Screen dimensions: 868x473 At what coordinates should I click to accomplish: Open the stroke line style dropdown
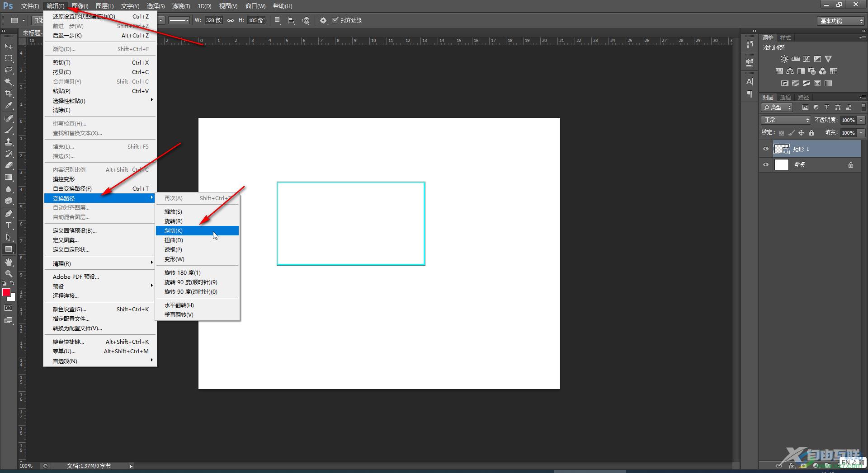(179, 20)
